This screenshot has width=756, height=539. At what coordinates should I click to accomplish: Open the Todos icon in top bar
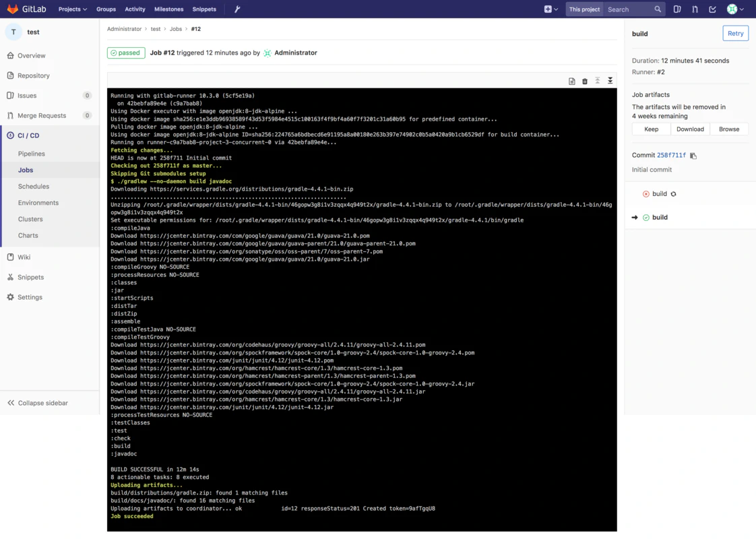pyautogui.click(x=713, y=9)
